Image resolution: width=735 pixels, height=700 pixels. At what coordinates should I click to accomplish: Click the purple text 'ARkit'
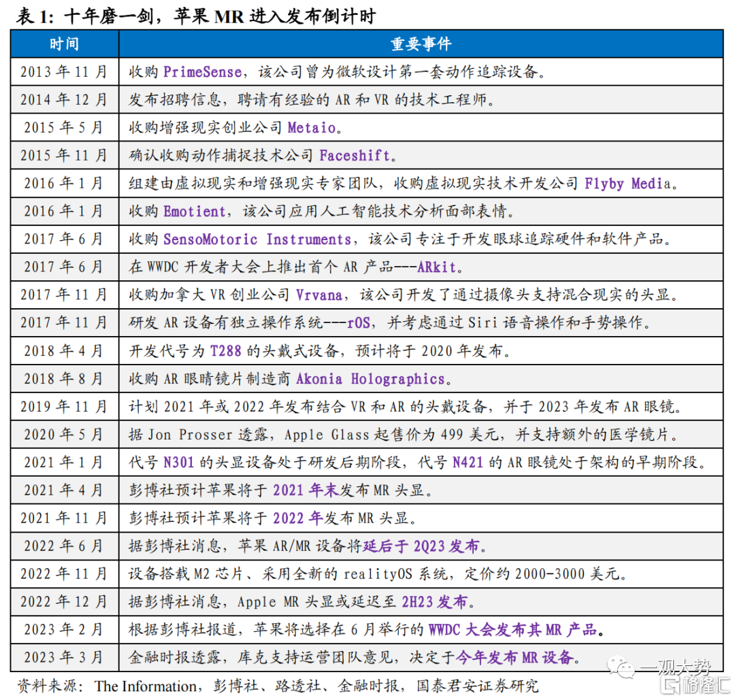coord(436,267)
